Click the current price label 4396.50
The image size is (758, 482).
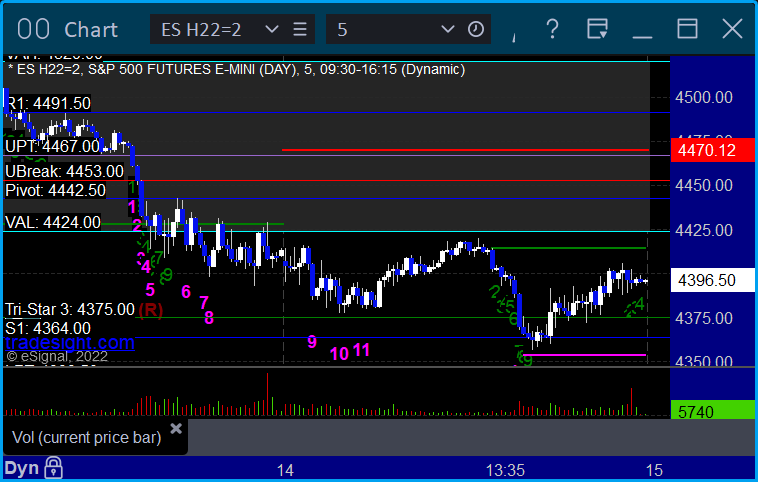pos(713,280)
